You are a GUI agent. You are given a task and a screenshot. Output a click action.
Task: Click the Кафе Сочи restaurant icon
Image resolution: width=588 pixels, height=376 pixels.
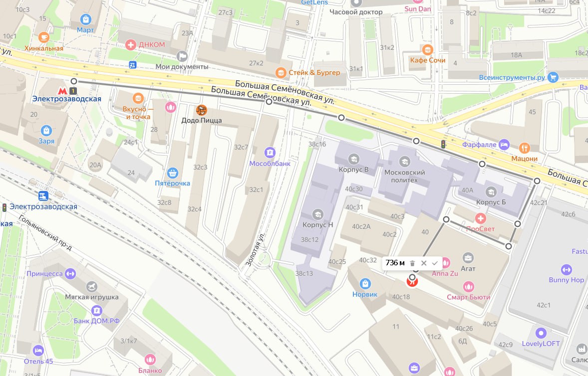[427, 49]
